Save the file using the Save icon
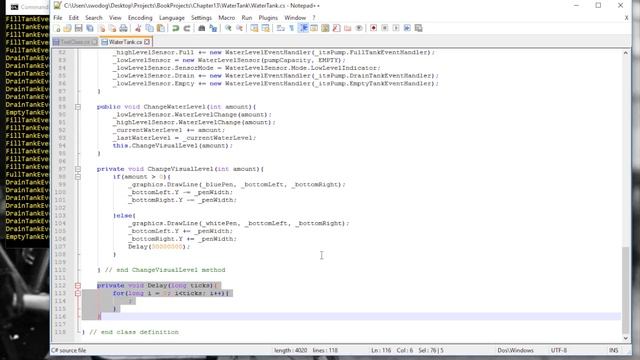This screenshot has height=360, width=640. click(79, 28)
